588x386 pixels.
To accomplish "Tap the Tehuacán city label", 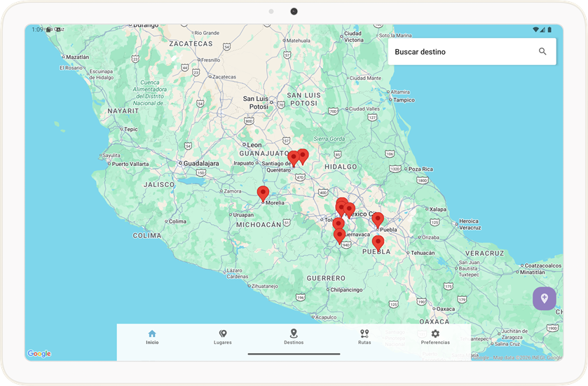I will (x=423, y=253).
